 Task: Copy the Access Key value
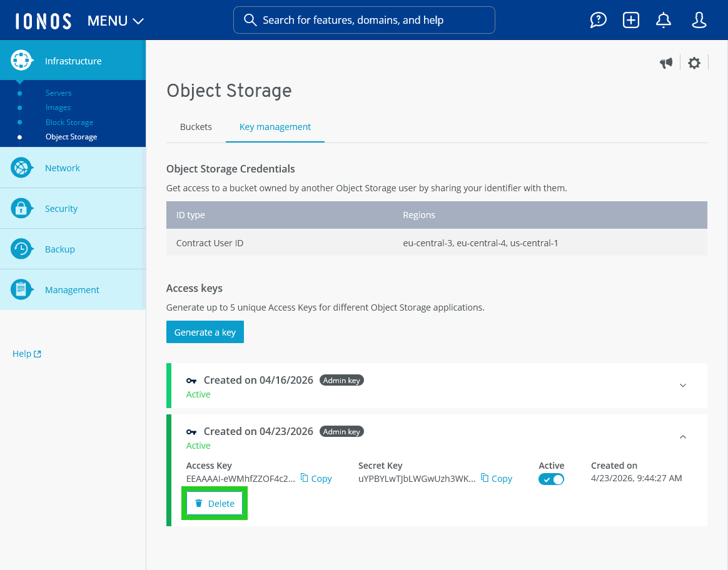pyautogui.click(x=316, y=479)
